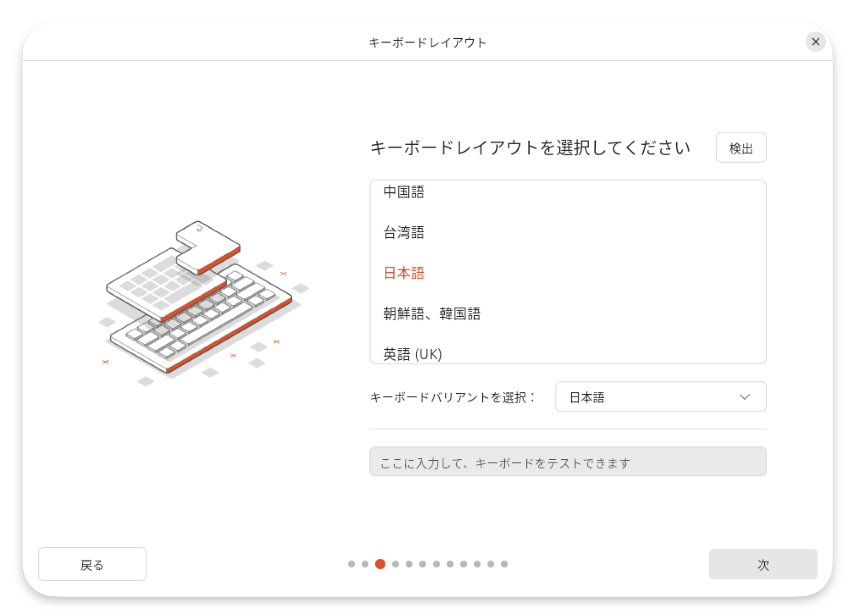Click the fifth page indicator dot
This screenshot has width=858, height=616.
[x=409, y=564]
